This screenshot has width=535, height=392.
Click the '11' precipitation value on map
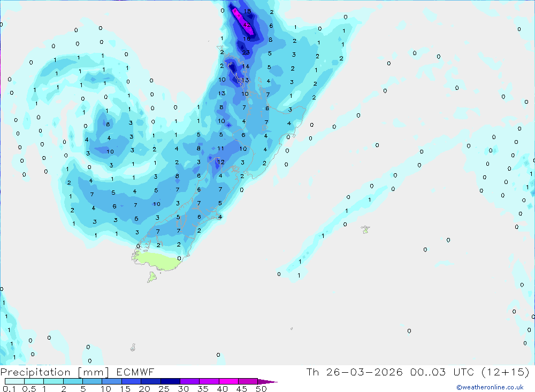point(220,149)
